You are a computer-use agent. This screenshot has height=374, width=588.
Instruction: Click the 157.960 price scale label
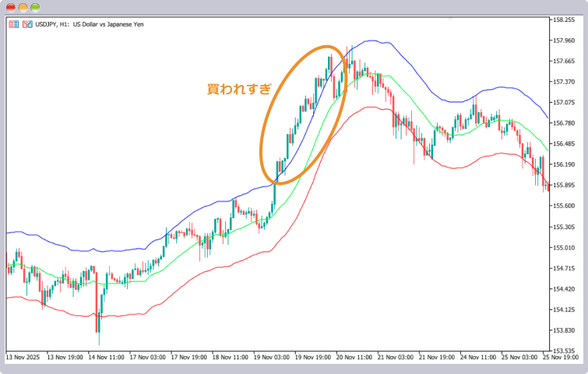coord(564,41)
